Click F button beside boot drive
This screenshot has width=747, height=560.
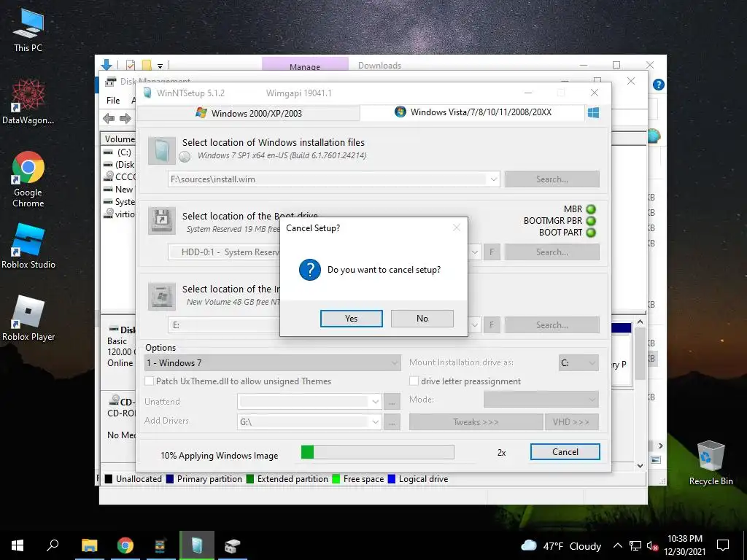point(492,252)
